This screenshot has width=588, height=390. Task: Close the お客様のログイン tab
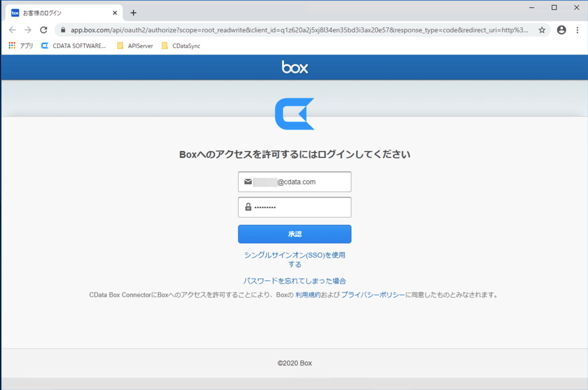point(115,13)
